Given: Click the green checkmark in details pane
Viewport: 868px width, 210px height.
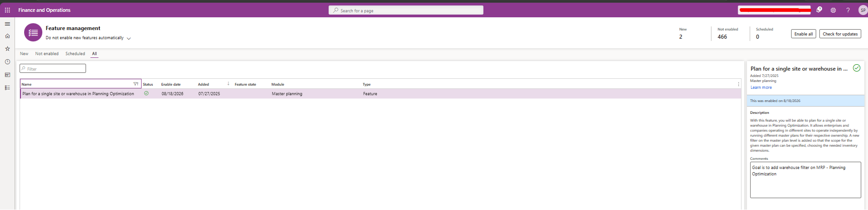Looking at the screenshot, I should pos(857,68).
